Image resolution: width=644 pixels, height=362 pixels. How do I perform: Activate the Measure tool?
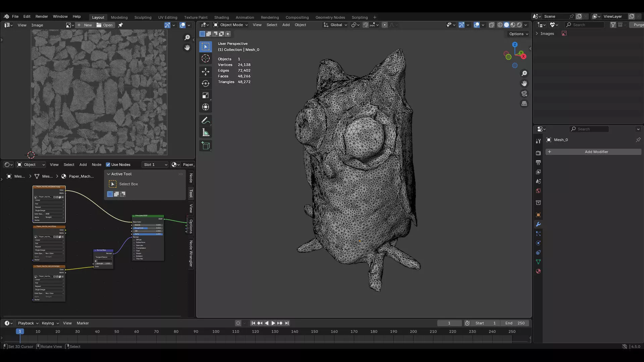point(206,133)
